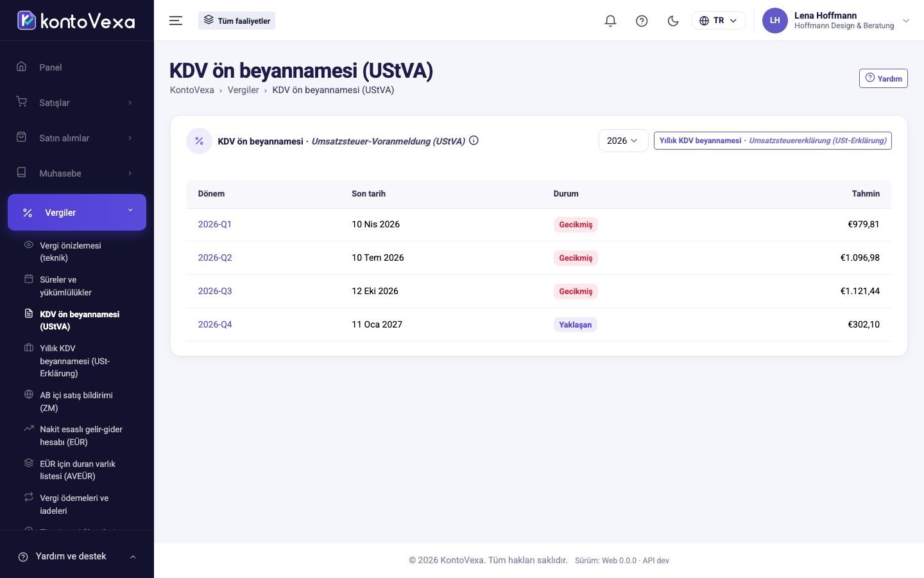Click the €302,10 estimate value
The width and height of the screenshot is (924, 578).
(864, 324)
